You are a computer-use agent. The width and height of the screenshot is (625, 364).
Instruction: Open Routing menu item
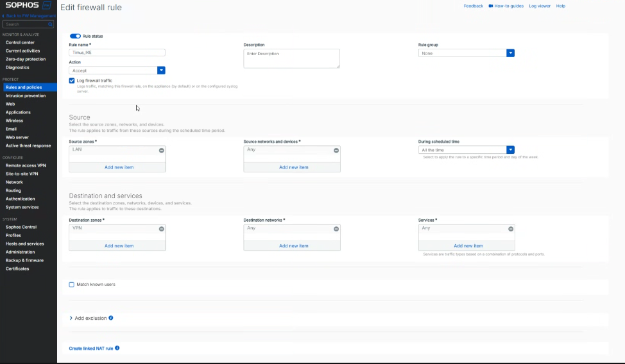13,191
